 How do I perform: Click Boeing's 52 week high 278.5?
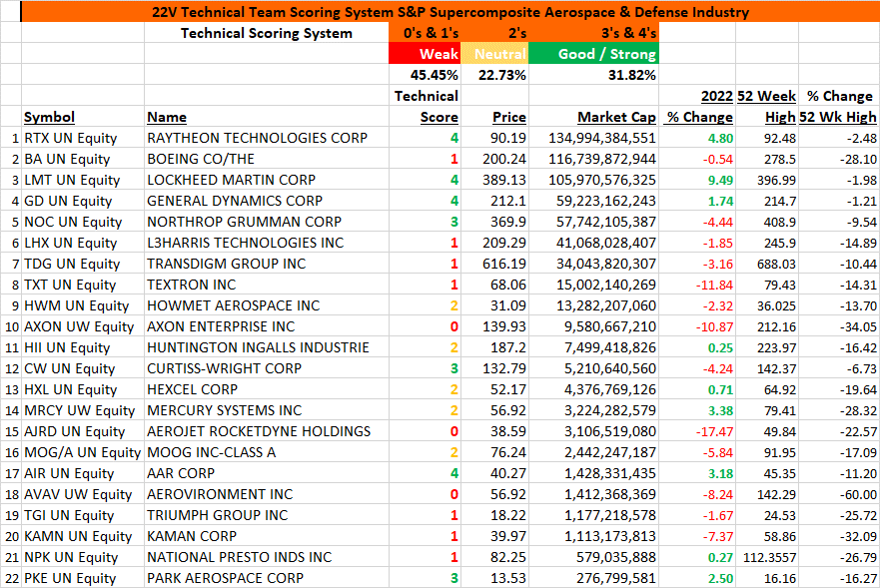click(x=767, y=159)
